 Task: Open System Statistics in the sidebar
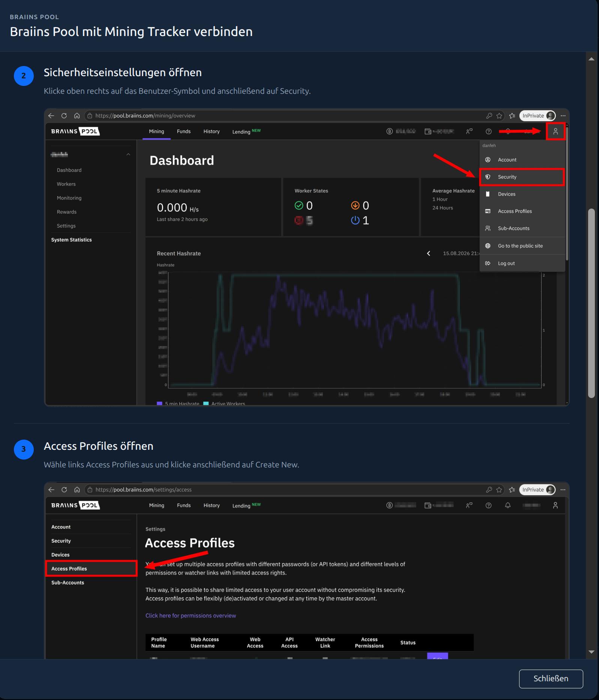coord(71,240)
